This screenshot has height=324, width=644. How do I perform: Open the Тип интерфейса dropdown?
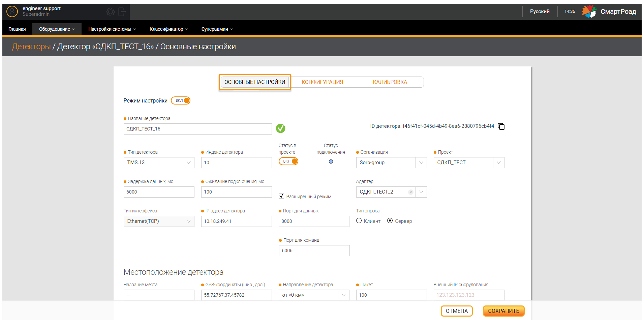coord(159,221)
